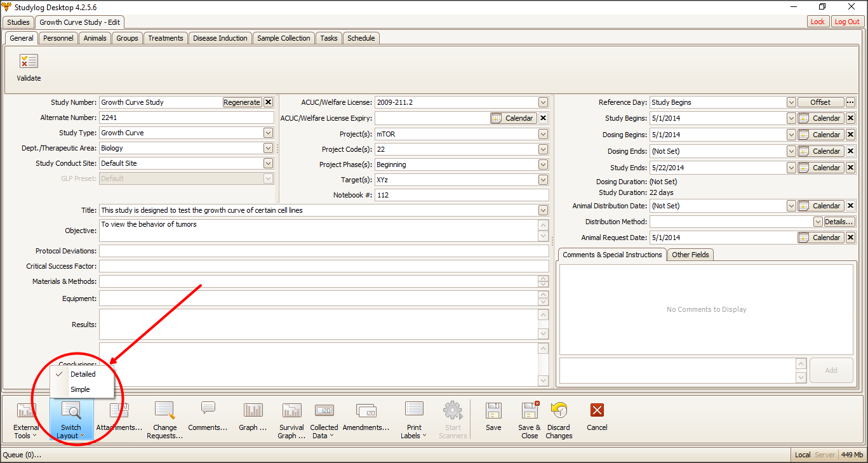Click the Log Out button
The height and width of the screenshot is (463, 868).
(x=847, y=22)
